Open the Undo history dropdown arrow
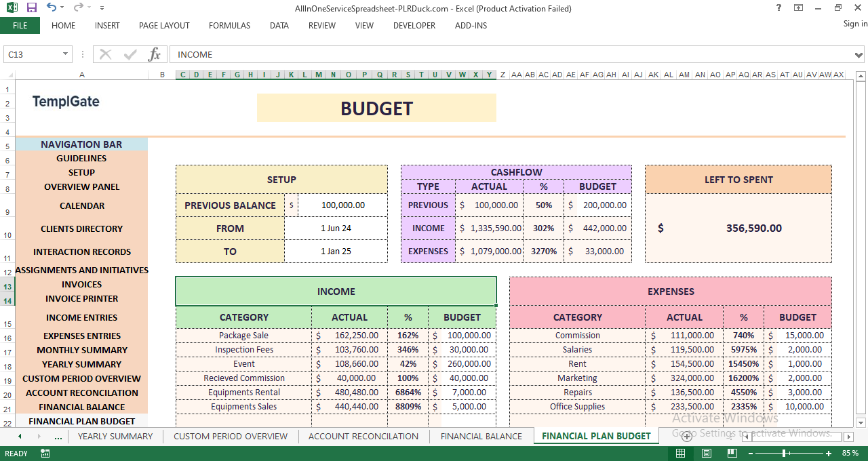 click(62, 9)
